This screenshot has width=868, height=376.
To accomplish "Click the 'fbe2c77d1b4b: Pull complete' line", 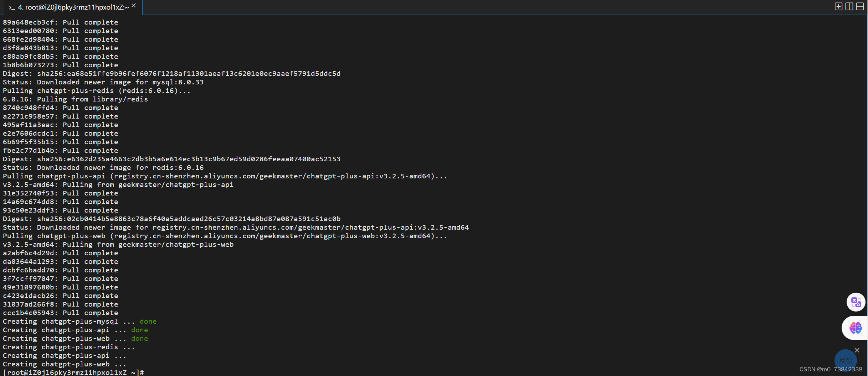I will pos(60,150).
